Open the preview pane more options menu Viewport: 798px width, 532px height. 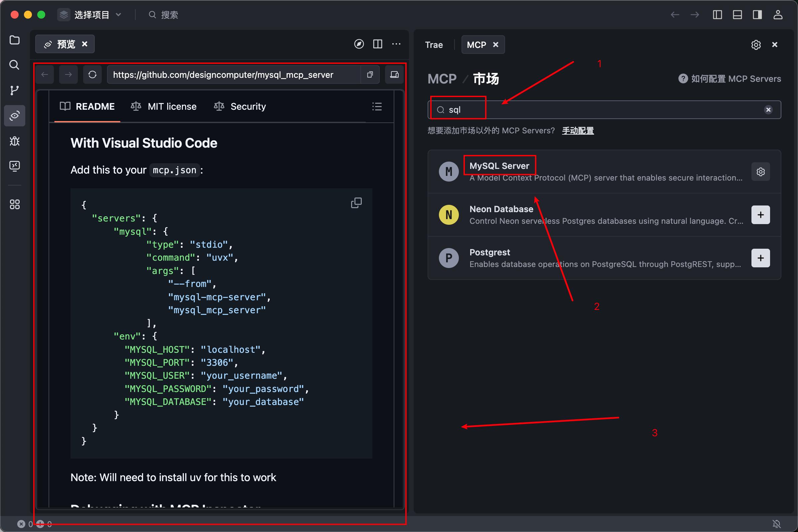tap(396, 44)
